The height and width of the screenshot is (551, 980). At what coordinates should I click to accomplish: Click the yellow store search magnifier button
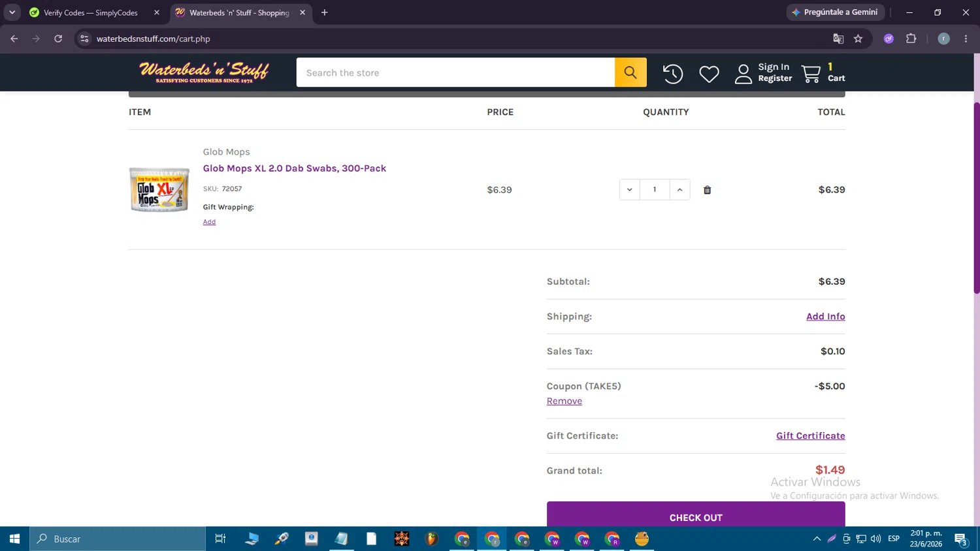point(630,72)
